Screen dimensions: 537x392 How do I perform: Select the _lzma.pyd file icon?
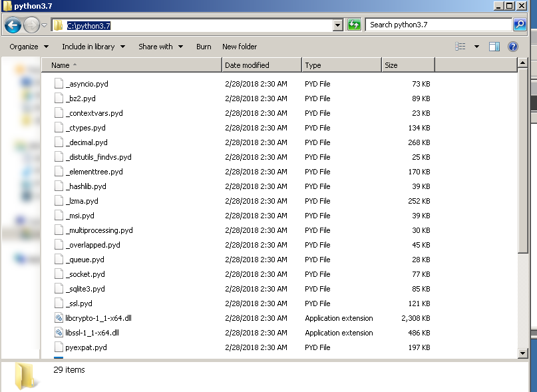coord(59,201)
